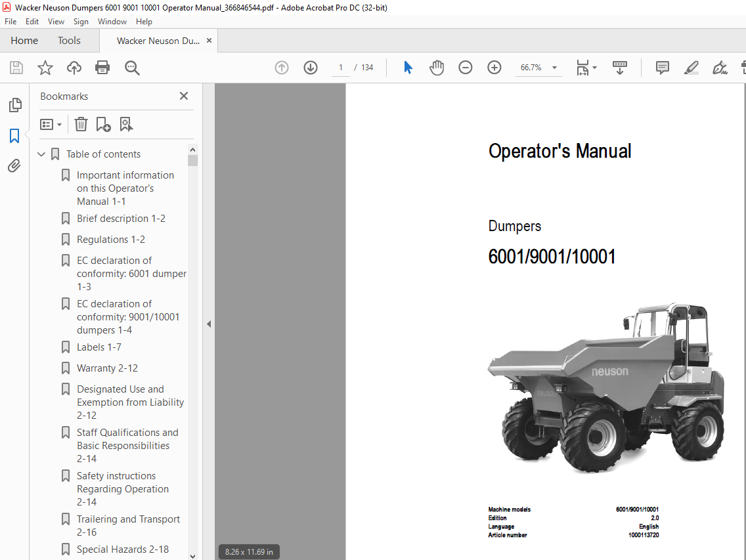Switch to the Home tab
This screenshot has height=560, width=746.
[x=24, y=41]
